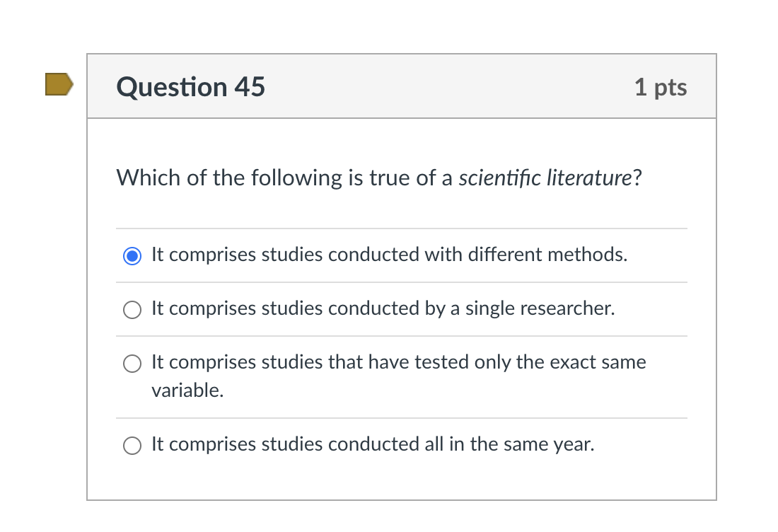
Task: Click the 'Question 45' heading
Action: pos(191,87)
